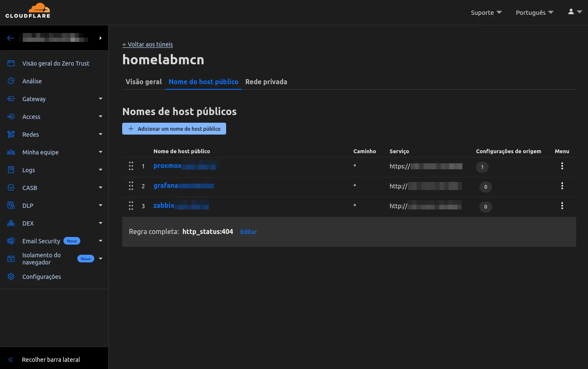Viewport: 588px width, 369px height.
Task: Click the user profile icon
Action: (x=571, y=12)
